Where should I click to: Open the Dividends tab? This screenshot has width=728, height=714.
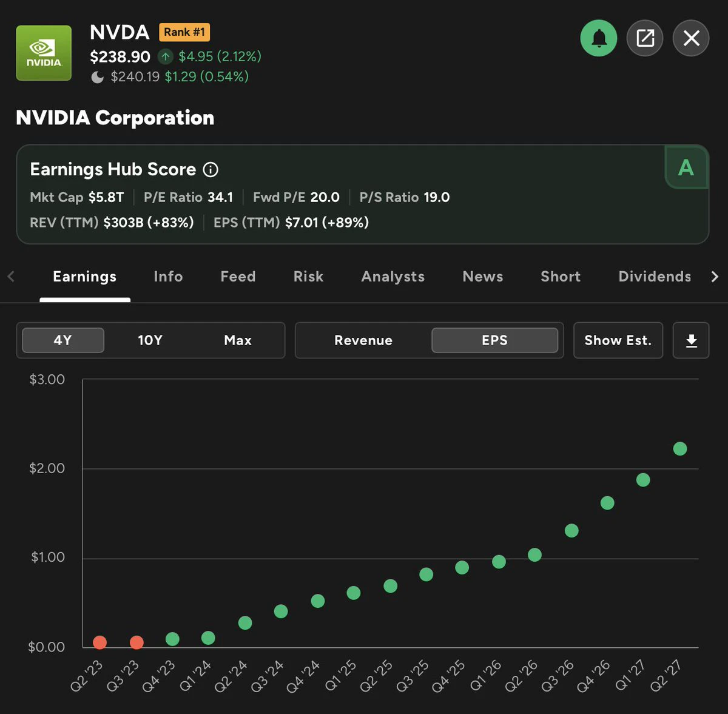coord(655,277)
